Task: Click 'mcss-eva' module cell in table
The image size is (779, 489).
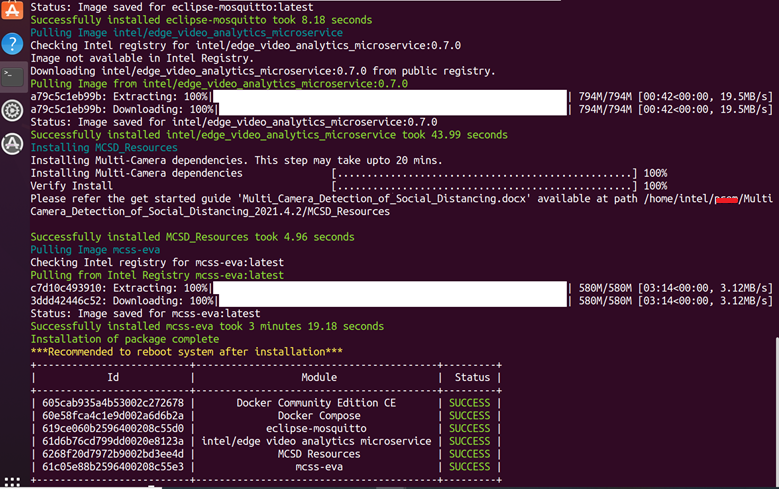Action: pos(319,467)
